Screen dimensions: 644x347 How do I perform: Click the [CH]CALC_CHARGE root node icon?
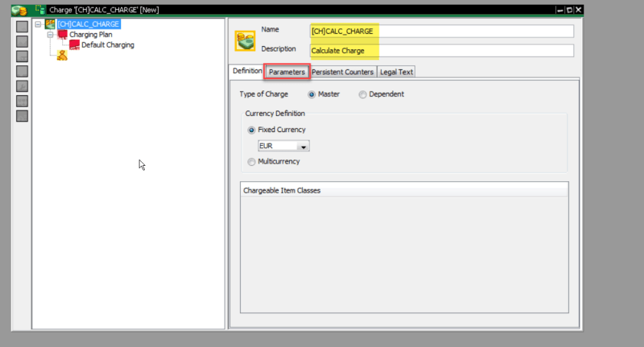pyautogui.click(x=50, y=25)
